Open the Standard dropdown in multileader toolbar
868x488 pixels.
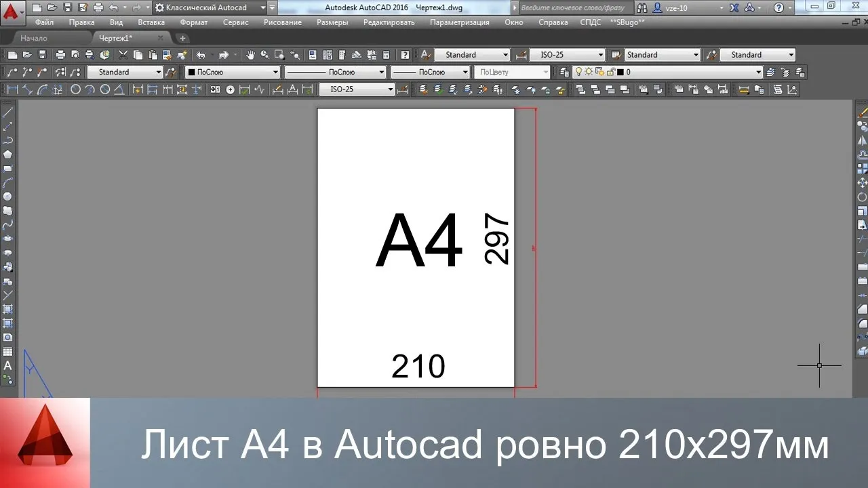(x=125, y=72)
